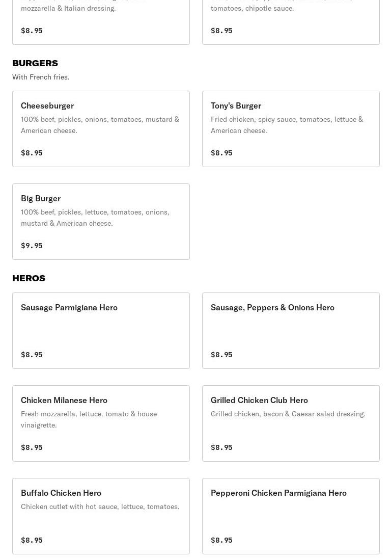Select Tony's Burger item
This screenshot has width=392, height=560.
point(291,128)
